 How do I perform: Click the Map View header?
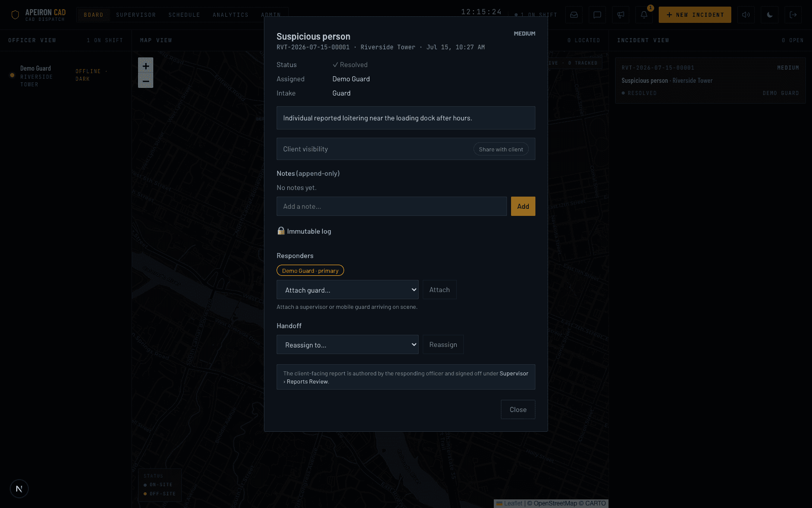tap(156, 40)
